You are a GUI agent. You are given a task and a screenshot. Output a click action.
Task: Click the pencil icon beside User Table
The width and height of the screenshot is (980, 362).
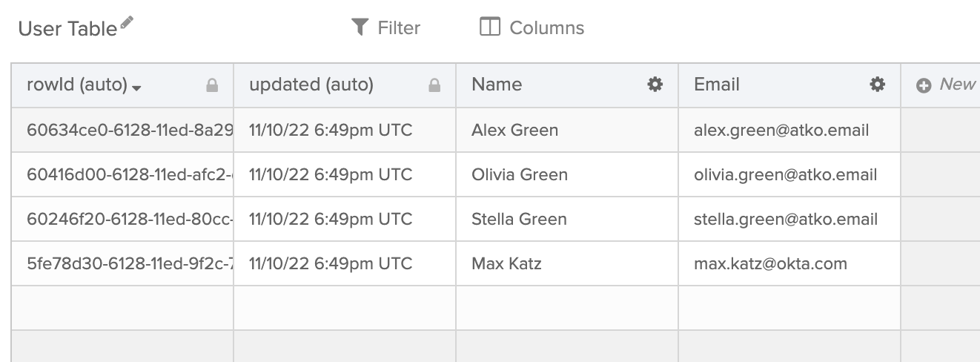[x=127, y=23]
